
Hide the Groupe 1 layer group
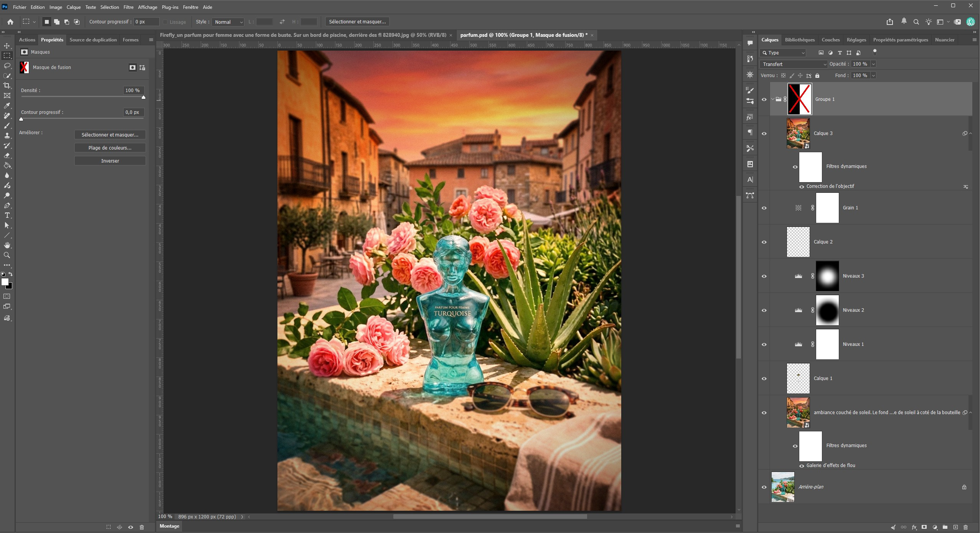click(764, 99)
